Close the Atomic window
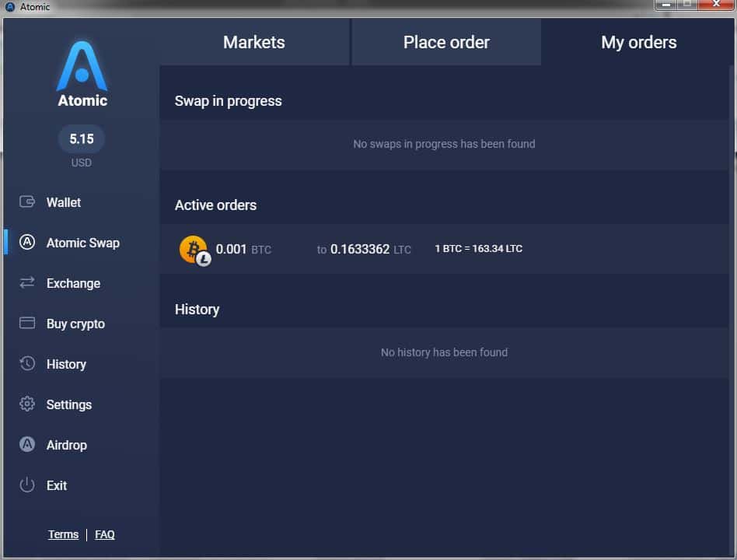Image resolution: width=737 pixels, height=560 pixels. click(716, 5)
